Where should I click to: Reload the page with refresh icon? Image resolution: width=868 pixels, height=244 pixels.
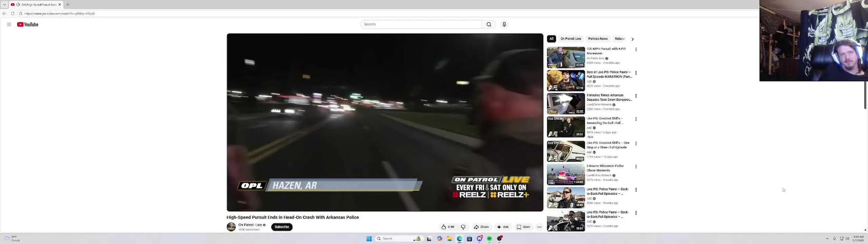(13, 14)
